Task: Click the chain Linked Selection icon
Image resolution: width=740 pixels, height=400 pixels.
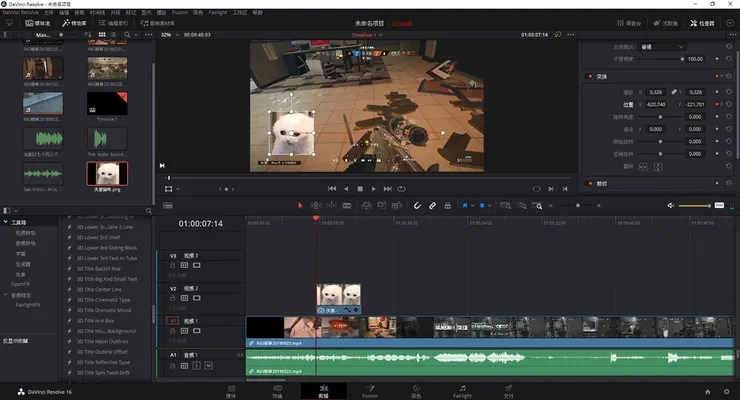Action: 433,205
